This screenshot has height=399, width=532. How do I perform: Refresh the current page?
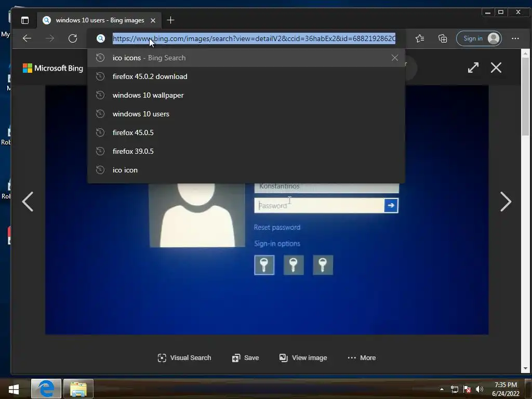(x=73, y=38)
